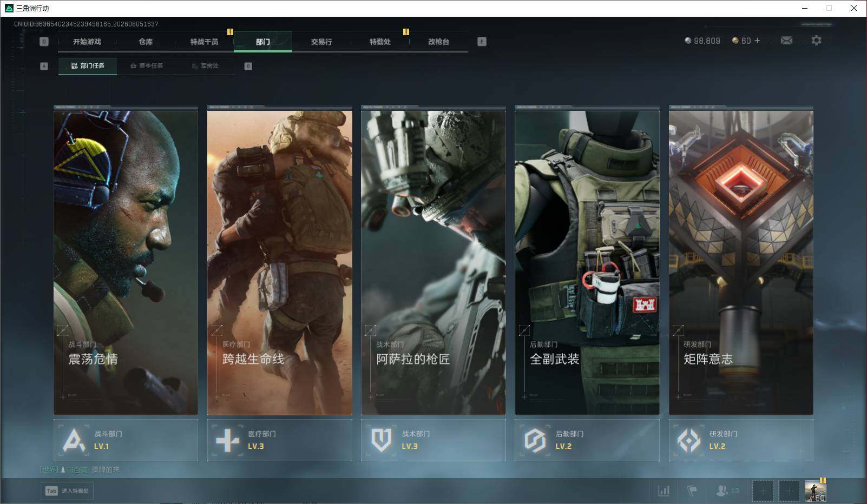Open the statistics bar chart icon

(x=664, y=491)
